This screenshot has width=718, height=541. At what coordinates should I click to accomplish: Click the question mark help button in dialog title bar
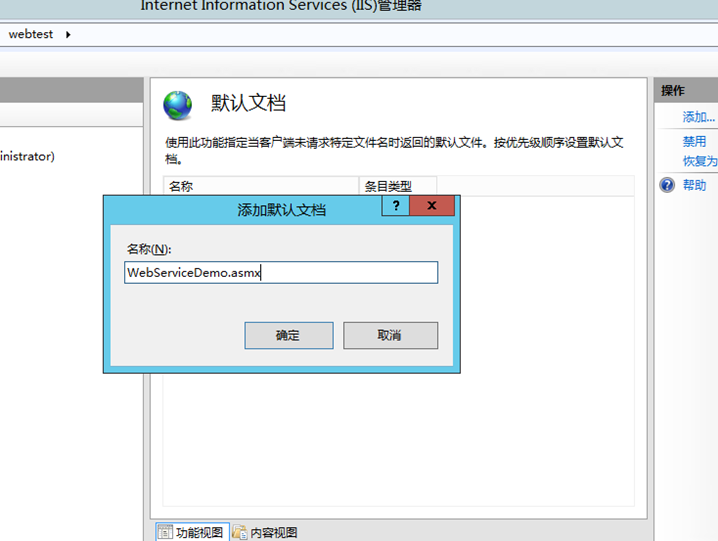[396, 206]
